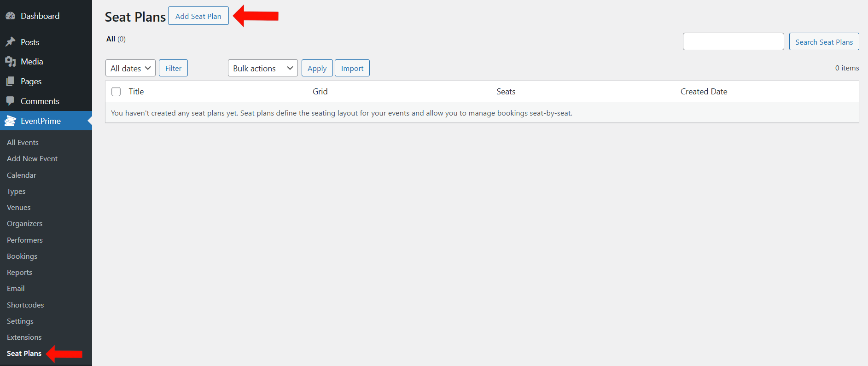Open All Events in the sidebar

(23, 143)
